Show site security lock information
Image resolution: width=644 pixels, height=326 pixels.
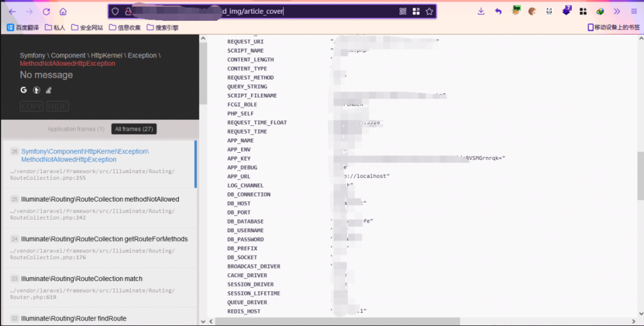pos(128,11)
